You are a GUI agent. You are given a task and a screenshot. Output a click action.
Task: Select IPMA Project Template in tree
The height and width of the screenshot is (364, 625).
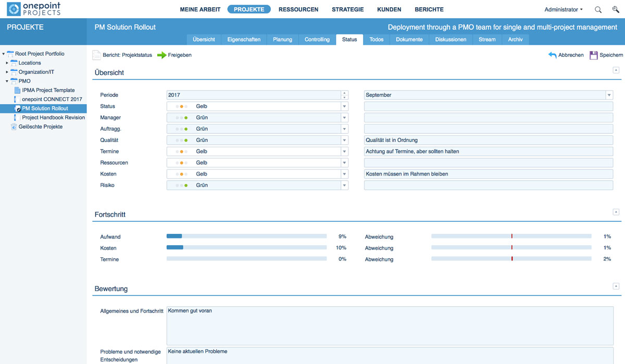(x=48, y=91)
